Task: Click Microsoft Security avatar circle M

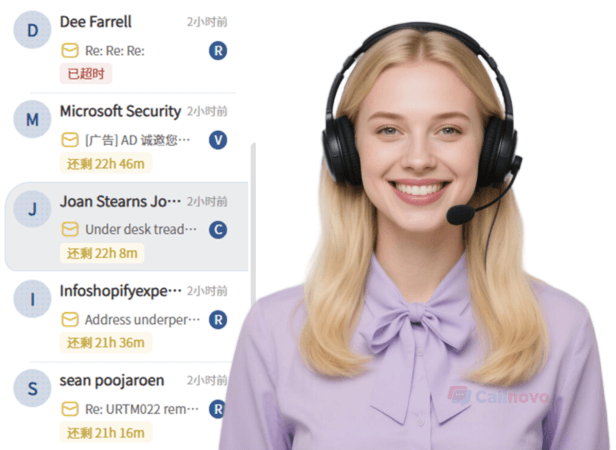Action: pyautogui.click(x=32, y=119)
